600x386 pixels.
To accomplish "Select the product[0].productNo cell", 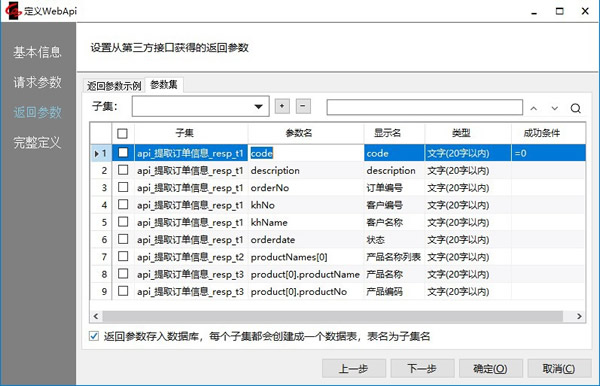I will pyautogui.click(x=306, y=292).
